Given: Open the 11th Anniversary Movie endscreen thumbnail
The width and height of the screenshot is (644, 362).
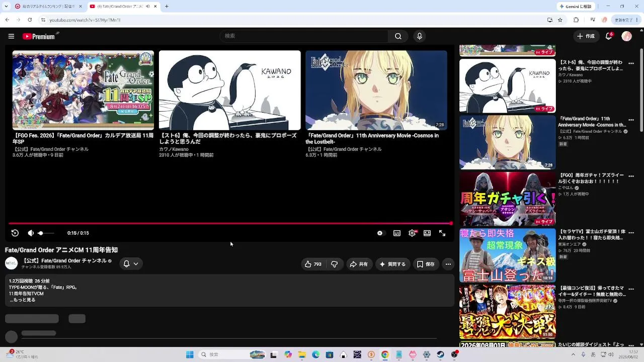Looking at the screenshot, I should [376, 90].
